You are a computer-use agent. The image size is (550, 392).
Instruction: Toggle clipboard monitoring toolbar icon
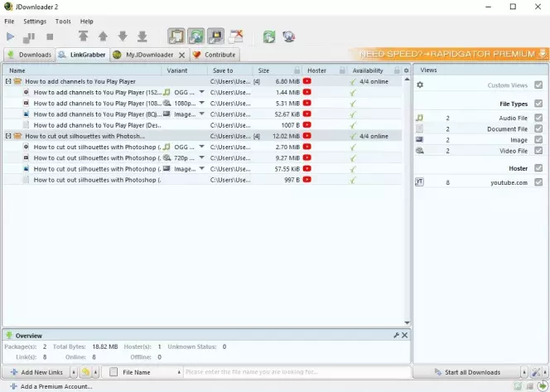click(176, 36)
